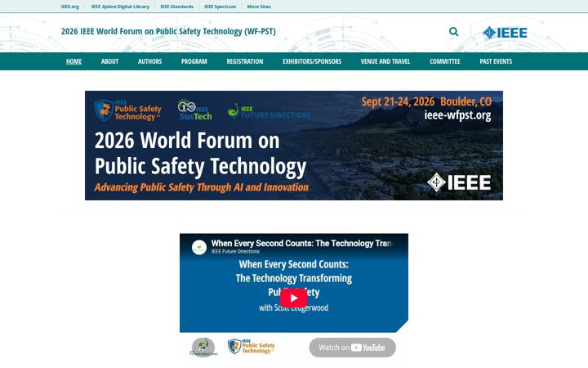Open the VENUE AND TRAVEL menu
This screenshot has height=368, width=588.
(385, 61)
